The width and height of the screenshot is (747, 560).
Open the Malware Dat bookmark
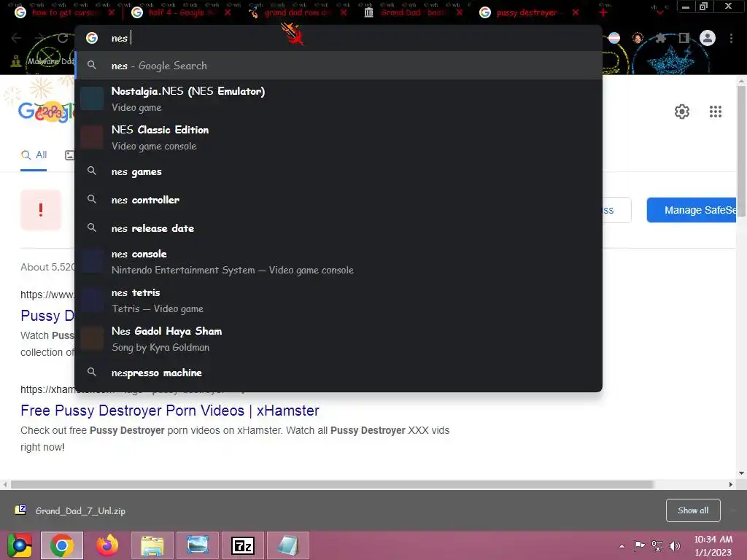coord(43,61)
